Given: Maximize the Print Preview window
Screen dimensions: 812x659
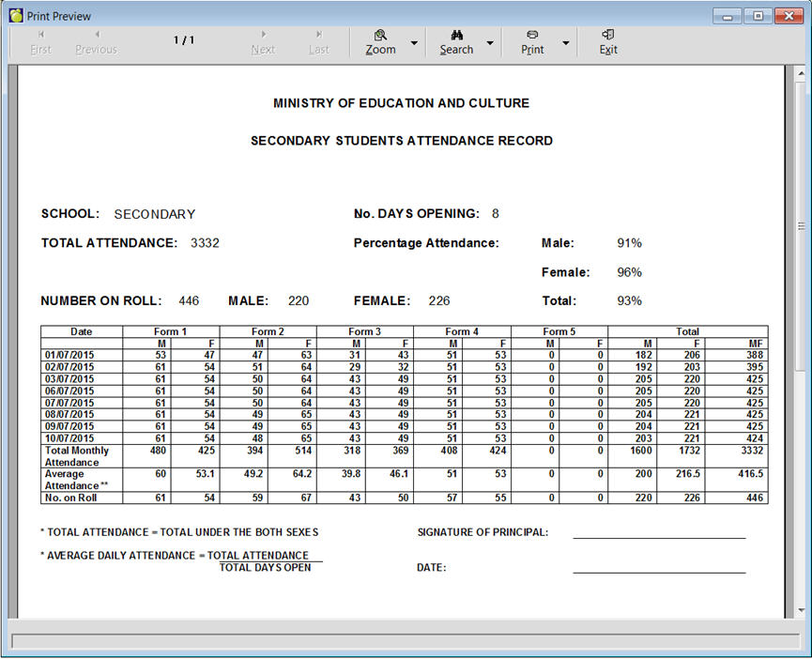Looking at the screenshot, I should pyautogui.click(x=758, y=15).
